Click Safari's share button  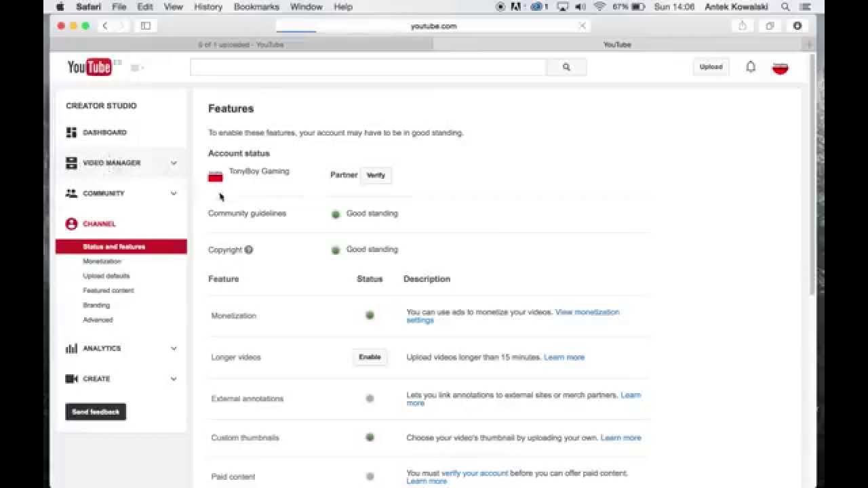[743, 26]
